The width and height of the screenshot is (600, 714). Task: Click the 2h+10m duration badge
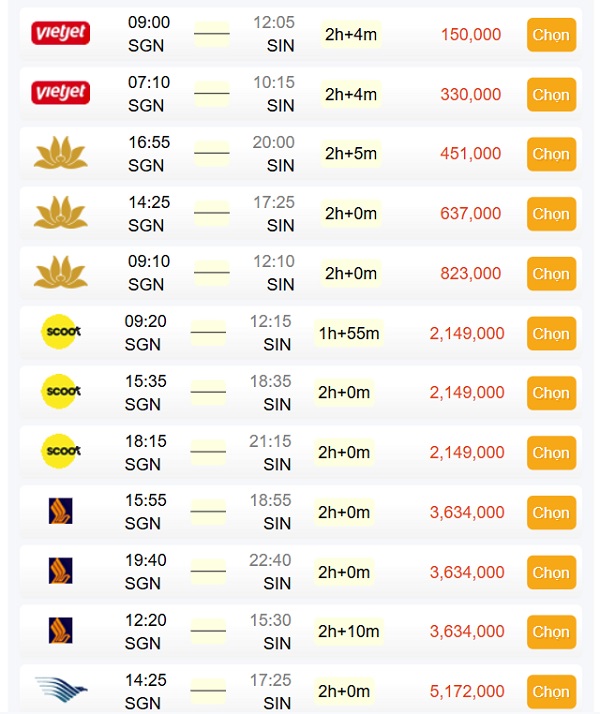[x=349, y=632]
